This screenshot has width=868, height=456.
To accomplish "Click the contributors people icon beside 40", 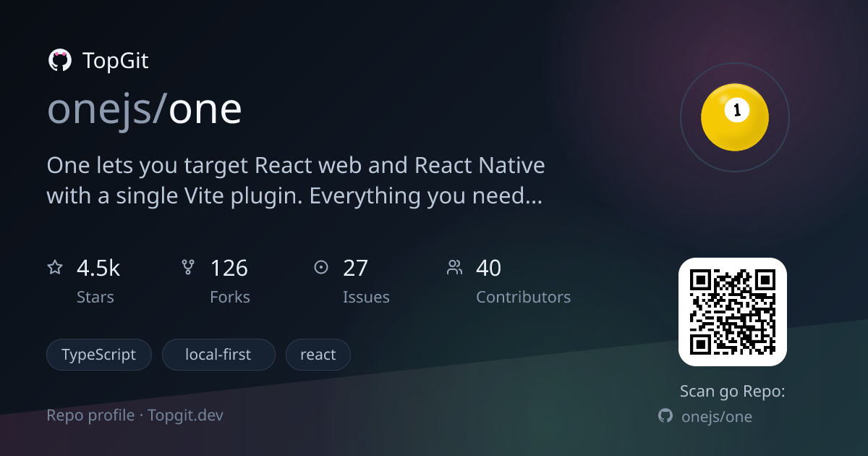I will pos(454,268).
